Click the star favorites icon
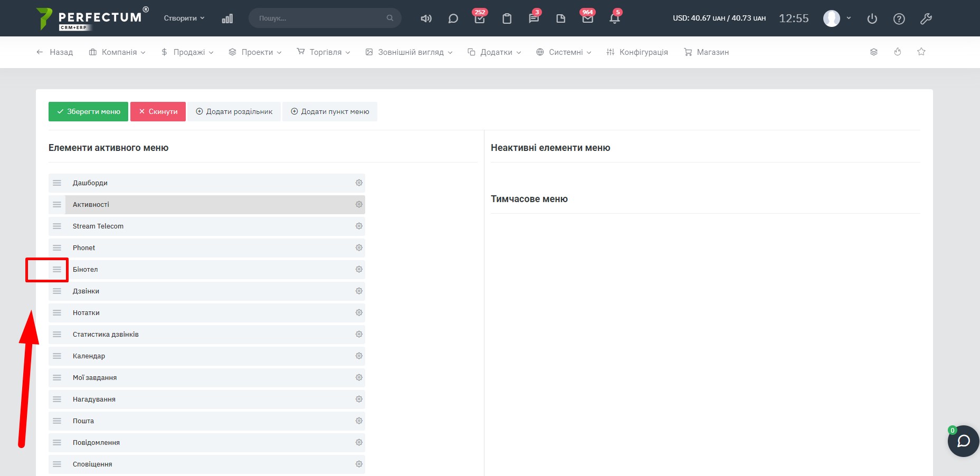Image resolution: width=980 pixels, height=476 pixels. point(921,52)
